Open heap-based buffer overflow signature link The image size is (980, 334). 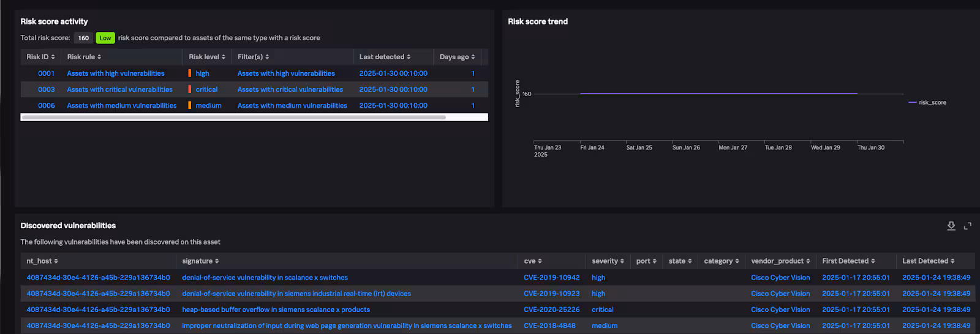coord(276,310)
